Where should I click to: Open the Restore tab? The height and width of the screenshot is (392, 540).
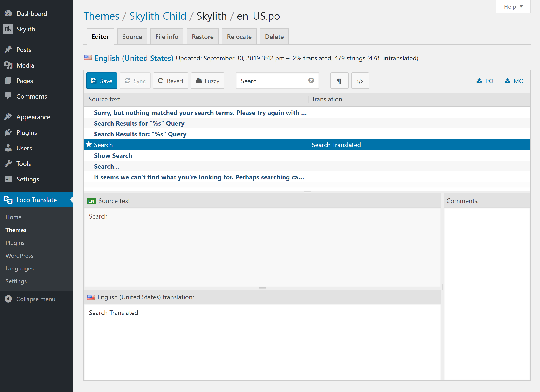[203, 37]
